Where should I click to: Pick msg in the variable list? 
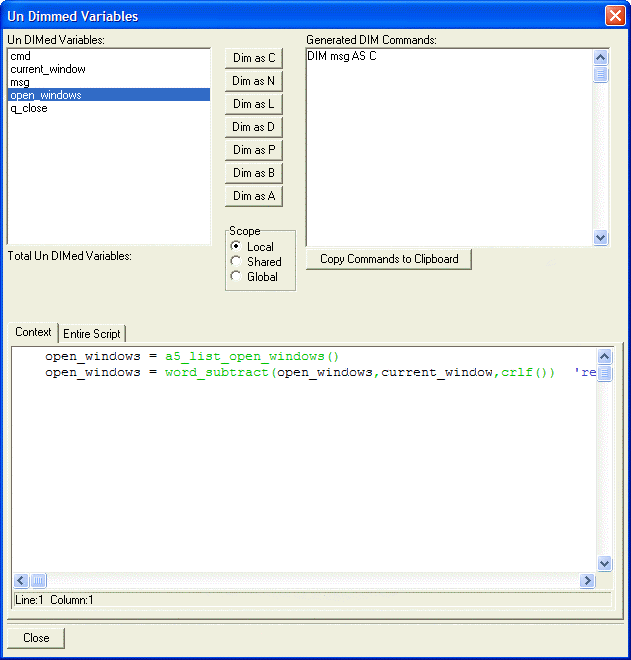(109, 82)
